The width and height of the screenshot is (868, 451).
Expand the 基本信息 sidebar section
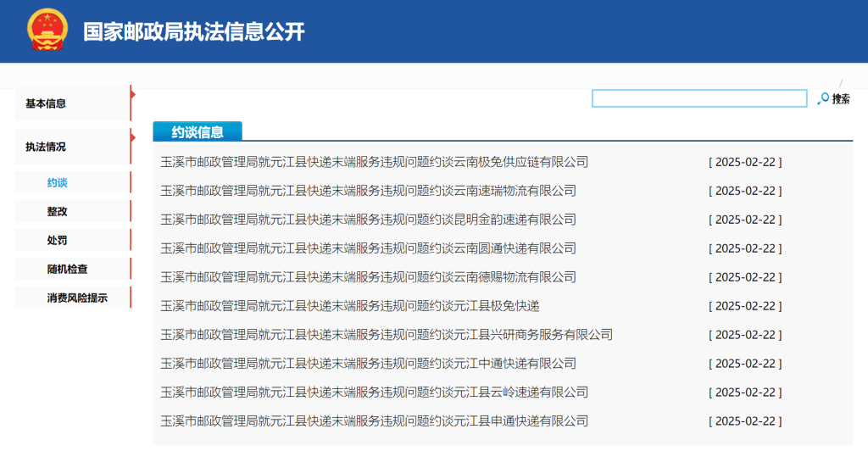click(46, 103)
